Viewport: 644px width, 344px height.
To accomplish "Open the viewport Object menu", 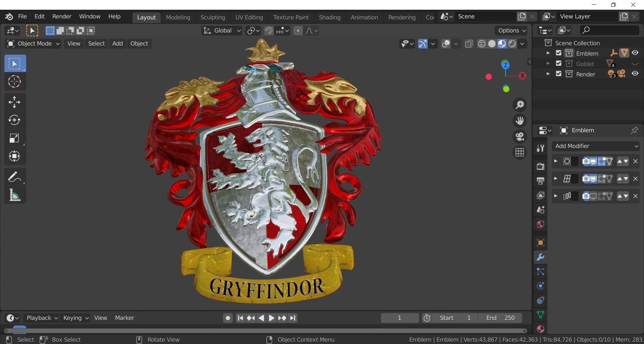I will [139, 44].
